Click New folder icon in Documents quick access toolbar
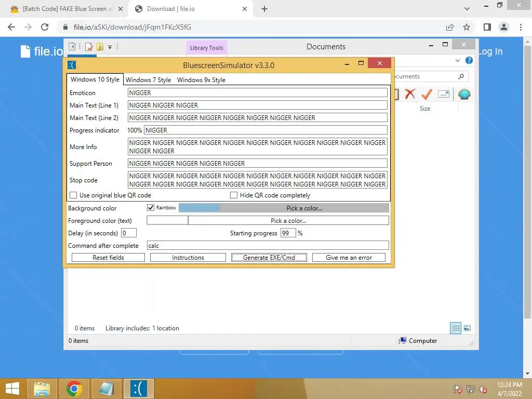Screen dimensions: 532x399 [x=100, y=46]
